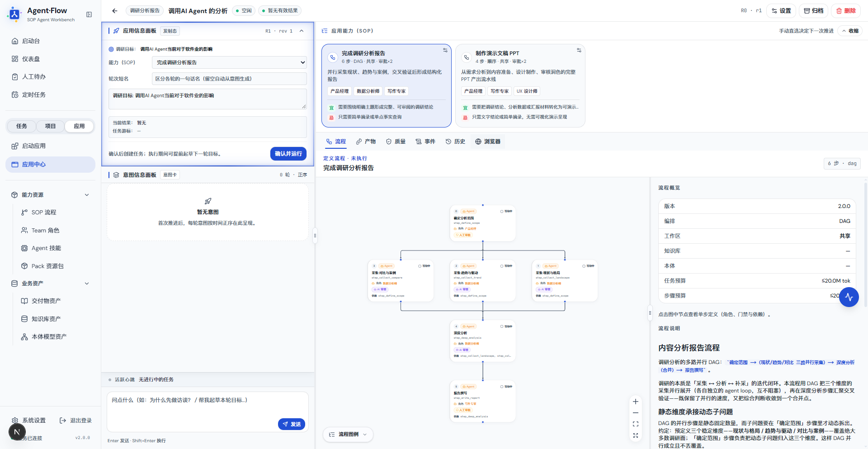The width and height of the screenshot is (868, 449).
Task: Click the 发送 button in chat
Action: [292, 424]
